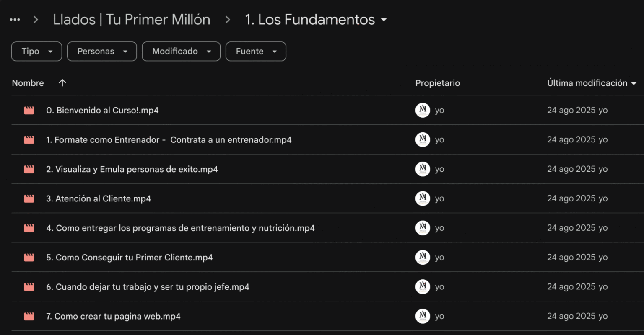Click the three-dots breadcrumb overflow icon
The height and width of the screenshot is (335, 644).
coord(15,20)
